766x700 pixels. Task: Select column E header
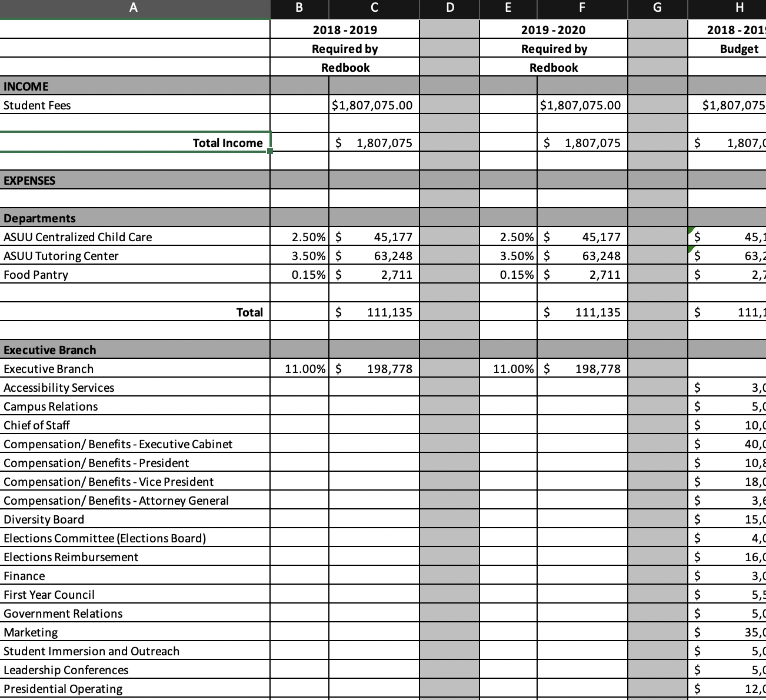[508, 8]
